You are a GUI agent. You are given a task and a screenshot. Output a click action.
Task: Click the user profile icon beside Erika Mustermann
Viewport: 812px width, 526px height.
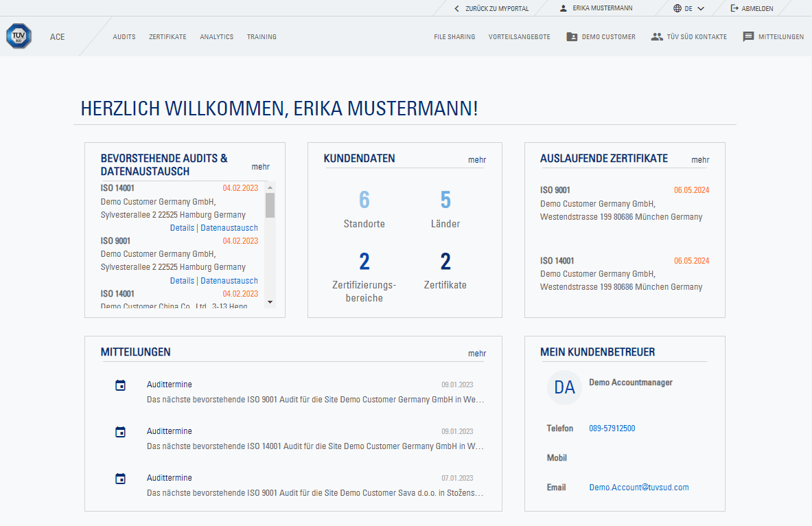564,8
